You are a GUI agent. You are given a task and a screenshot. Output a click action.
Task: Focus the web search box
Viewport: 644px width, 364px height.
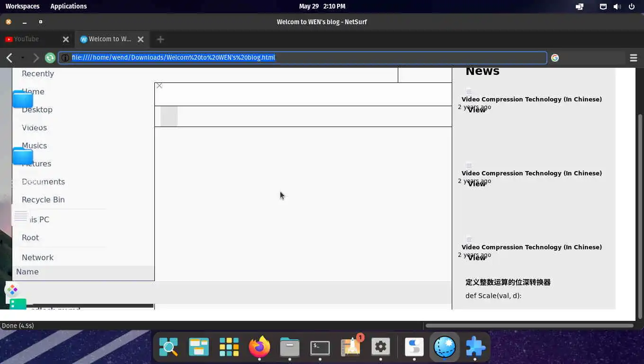[x=593, y=58]
